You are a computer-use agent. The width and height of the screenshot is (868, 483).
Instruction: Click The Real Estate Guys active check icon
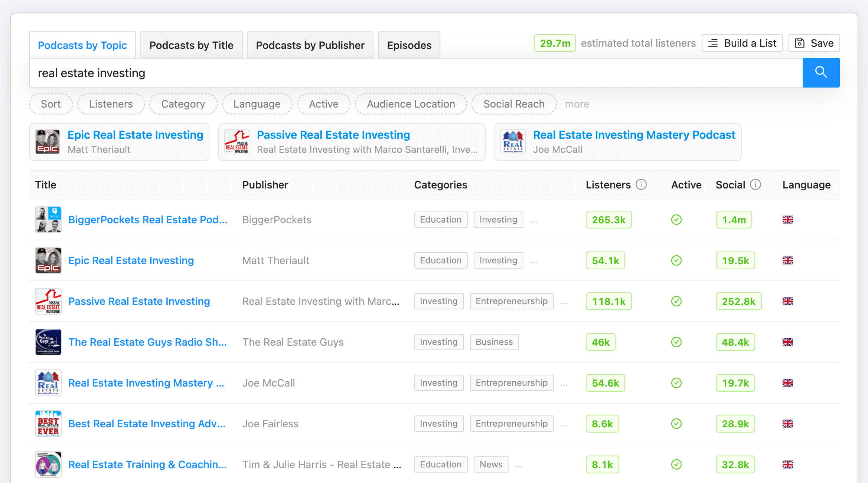point(676,342)
